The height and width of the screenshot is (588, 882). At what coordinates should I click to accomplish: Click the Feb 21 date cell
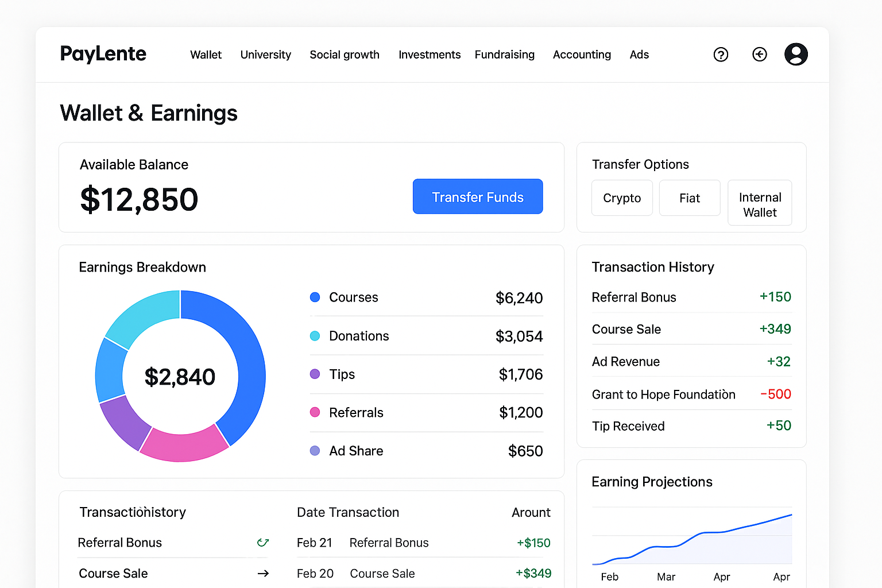(315, 543)
